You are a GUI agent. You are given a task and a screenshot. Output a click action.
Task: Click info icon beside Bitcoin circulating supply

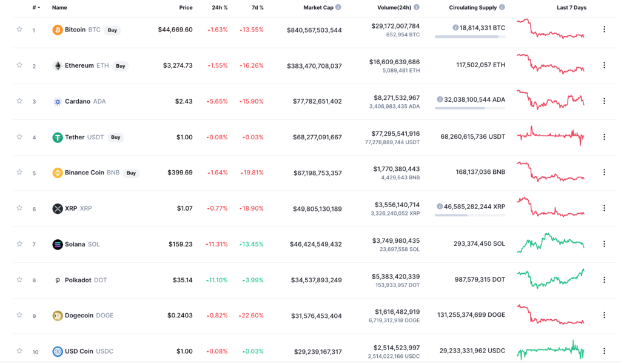pos(455,28)
